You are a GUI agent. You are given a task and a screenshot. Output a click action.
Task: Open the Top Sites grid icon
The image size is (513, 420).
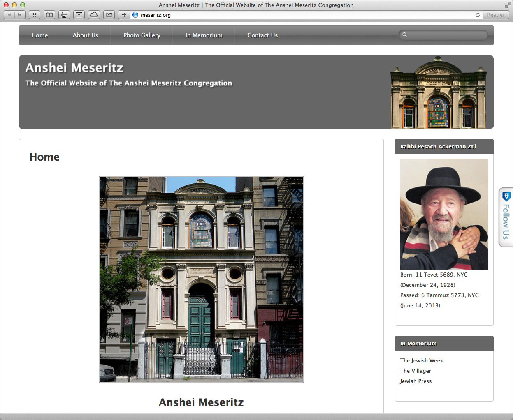pyautogui.click(x=35, y=15)
